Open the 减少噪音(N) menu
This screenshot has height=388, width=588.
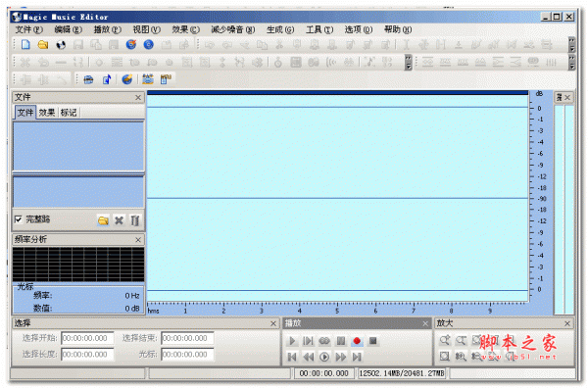tap(233, 29)
